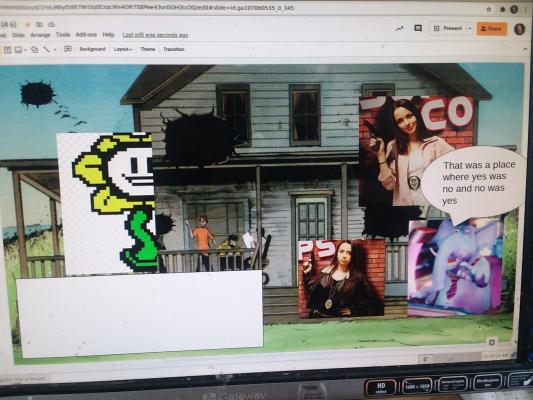This screenshot has width=533, height=400.
Task: Hide the menus with the collapse arrow
Action: [x=525, y=49]
